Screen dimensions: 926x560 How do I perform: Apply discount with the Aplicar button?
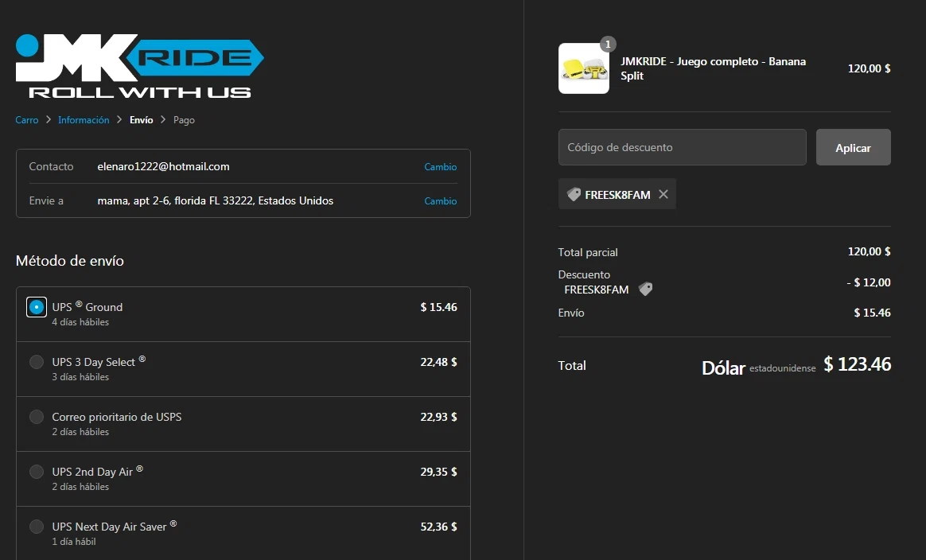[x=854, y=147]
